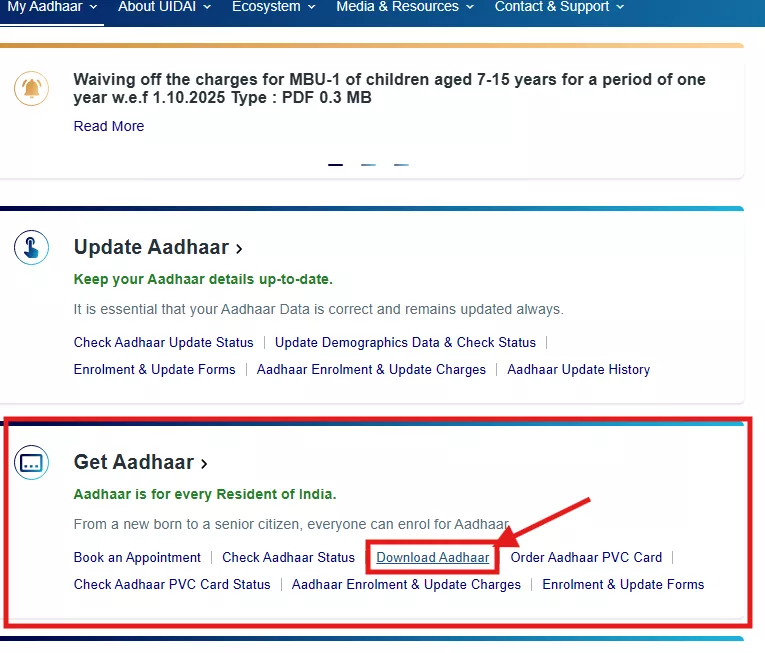This screenshot has width=765, height=653.
Task: Expand the Ecosystem dropdown menu
Action: [x=273, y=7]
